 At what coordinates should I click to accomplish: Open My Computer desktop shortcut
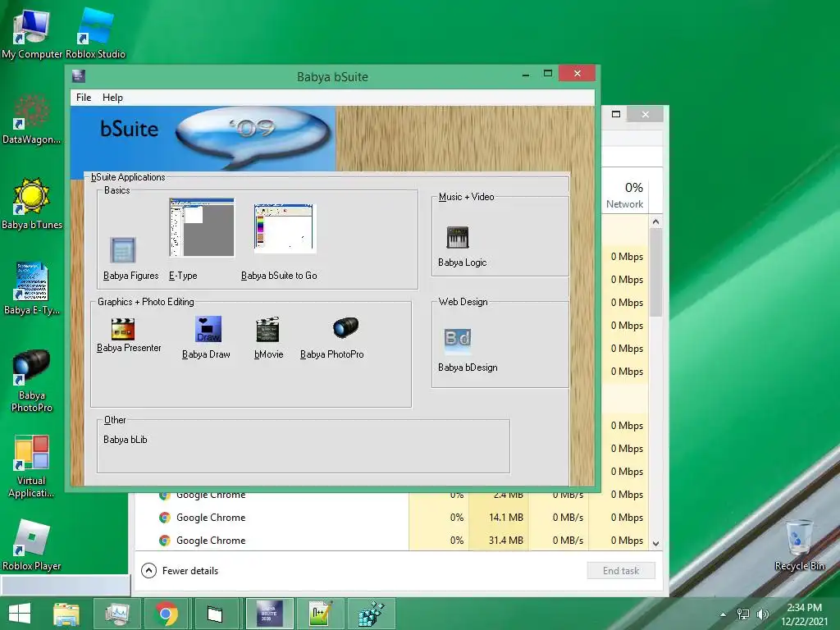[32, 34]
